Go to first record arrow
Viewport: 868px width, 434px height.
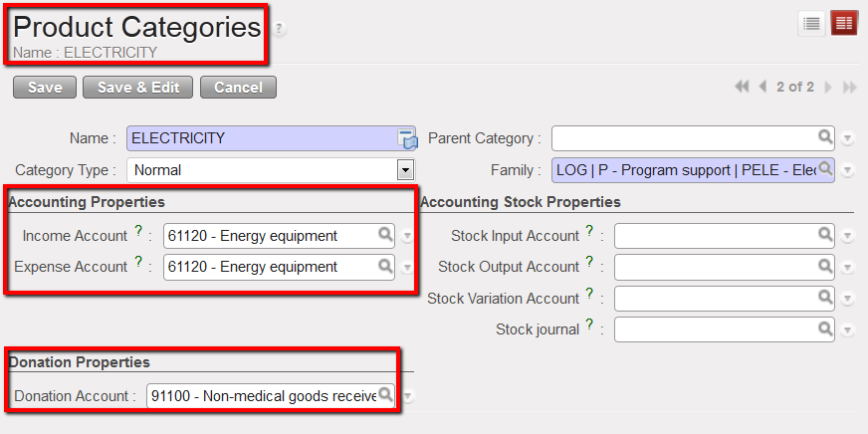click(742, 88)
